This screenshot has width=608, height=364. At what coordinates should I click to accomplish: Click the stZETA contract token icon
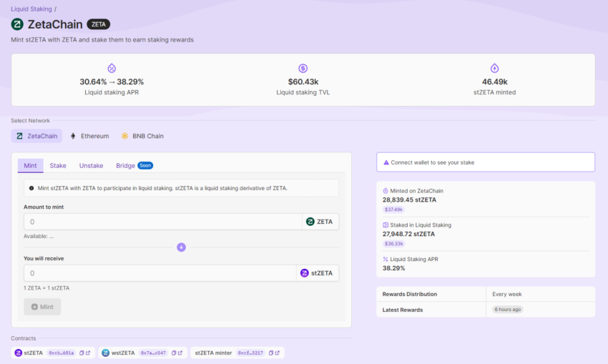18,353
